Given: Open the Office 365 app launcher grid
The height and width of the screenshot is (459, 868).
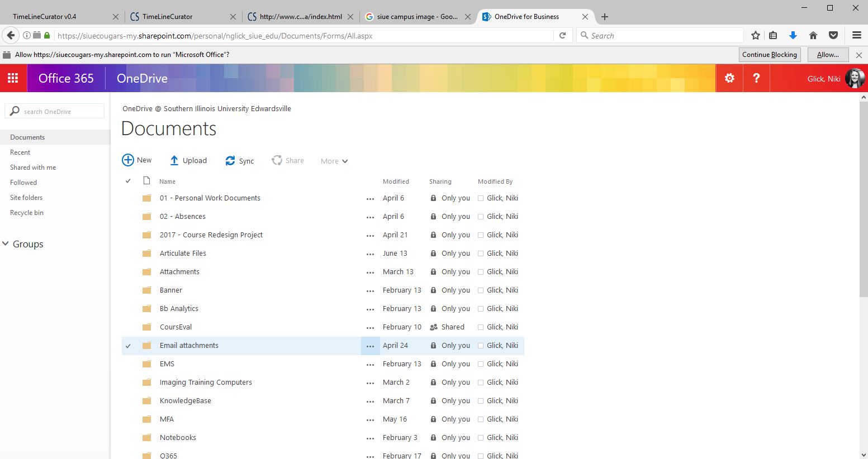Looking at the screenshot, I should coord(13,78).
